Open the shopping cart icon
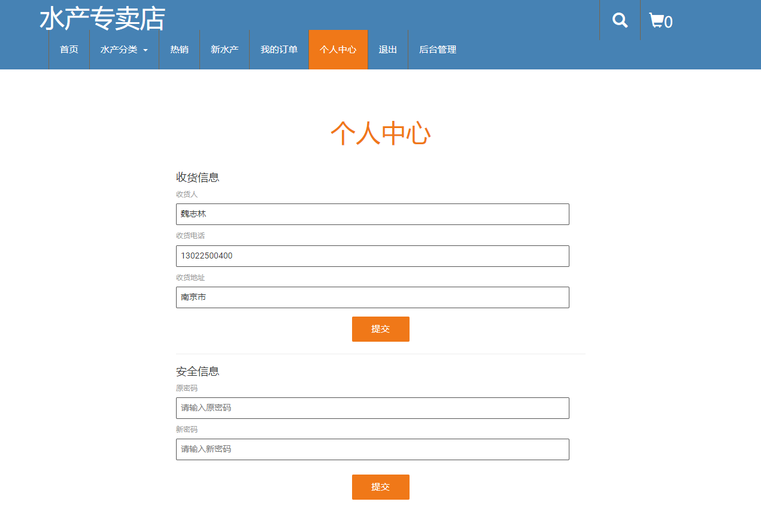761x532 pixels. pyautogui.click(x=656, y=20)
